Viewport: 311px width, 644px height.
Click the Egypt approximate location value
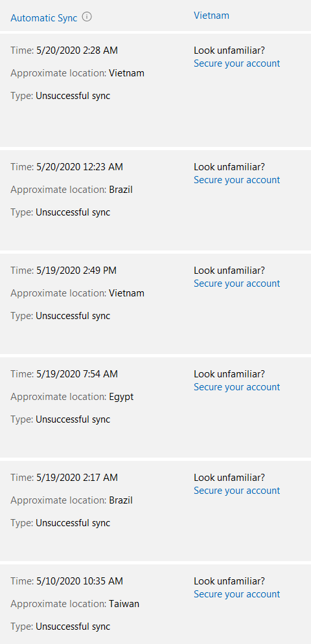[x=121, y=397]
